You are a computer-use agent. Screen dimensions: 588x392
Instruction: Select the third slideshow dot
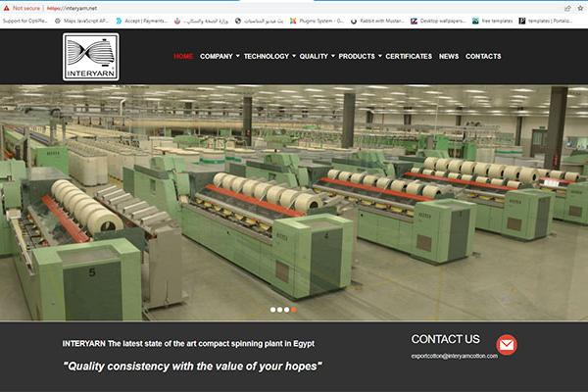tap(286, 310)
